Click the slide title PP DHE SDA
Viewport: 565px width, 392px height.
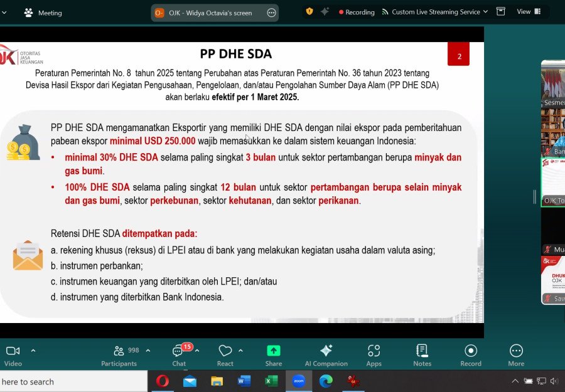point(236,54)
